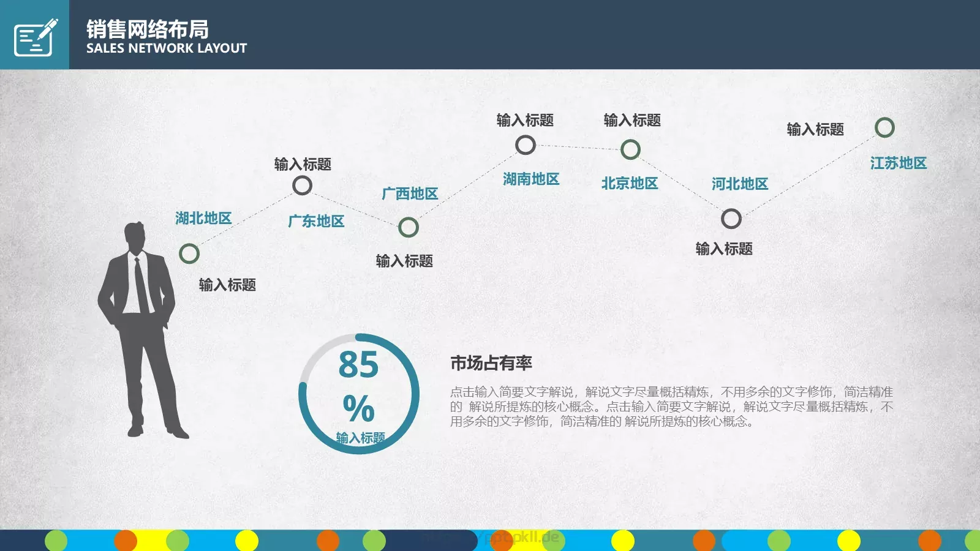Select the 输入标题 label below the 河北地区 node

click(724, 249)
